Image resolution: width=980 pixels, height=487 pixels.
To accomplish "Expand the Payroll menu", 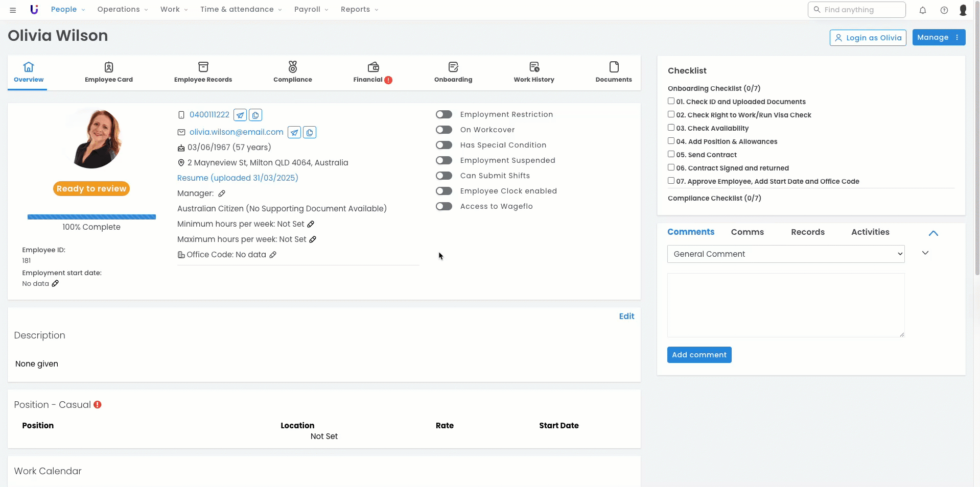I will click(x=311, y=10).
